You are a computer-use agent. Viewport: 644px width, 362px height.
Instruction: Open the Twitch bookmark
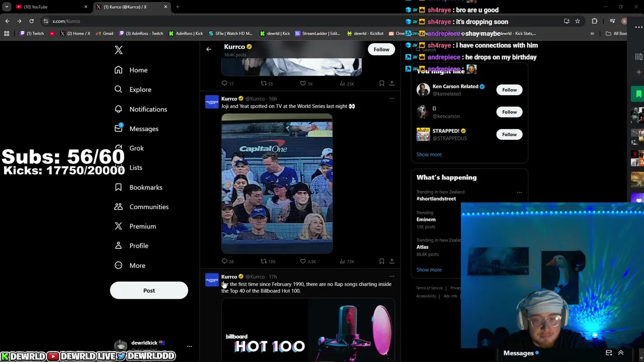click(32, 34)
